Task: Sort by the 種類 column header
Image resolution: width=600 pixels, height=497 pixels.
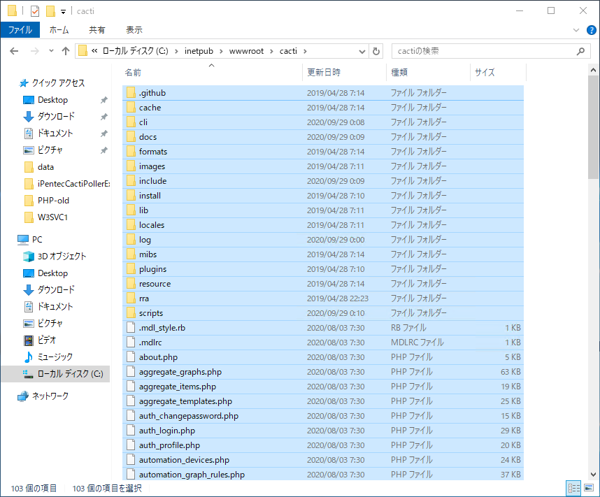Action: tap(428, 72)
